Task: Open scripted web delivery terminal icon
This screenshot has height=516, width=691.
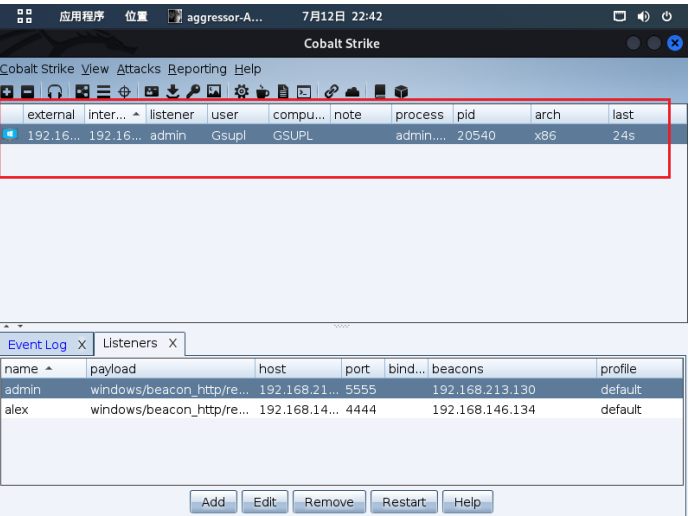Action: tap(304, 92)
